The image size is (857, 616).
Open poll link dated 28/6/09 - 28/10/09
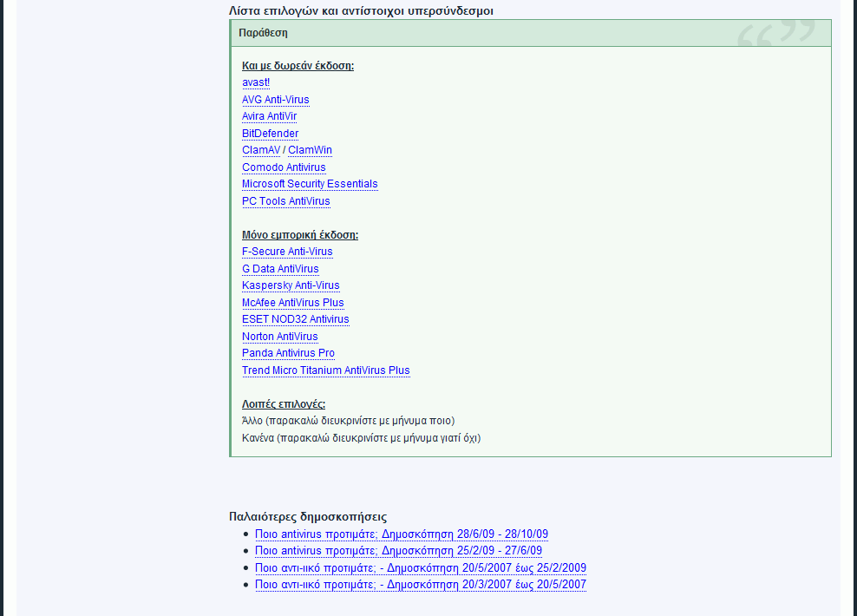coord(402,534)
